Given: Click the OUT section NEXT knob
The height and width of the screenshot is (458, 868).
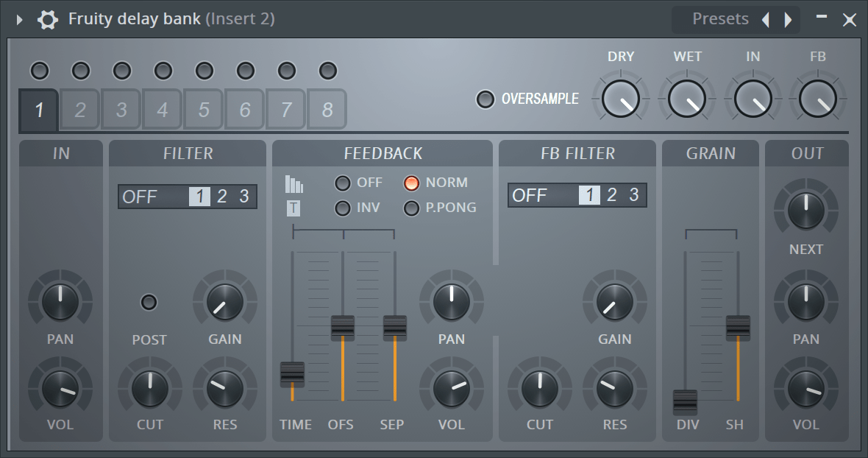Looking at the screenshot, I should (806, 211).
